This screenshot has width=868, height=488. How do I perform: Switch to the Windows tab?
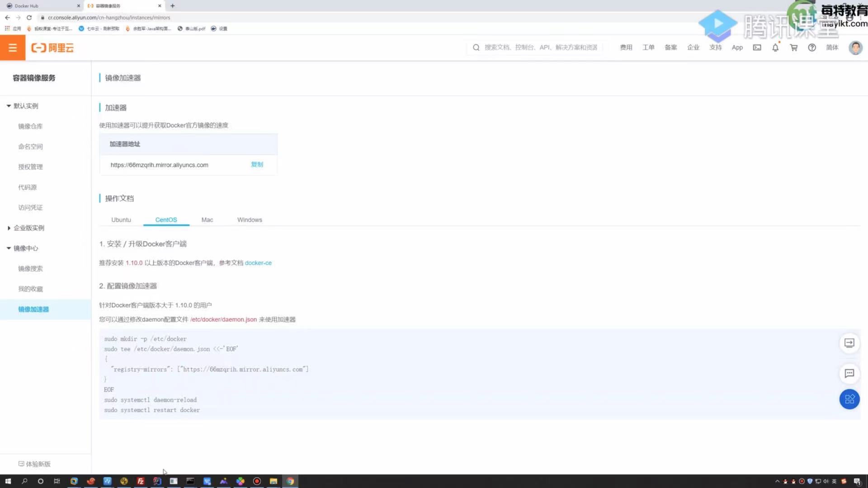[x=249, y=220]
